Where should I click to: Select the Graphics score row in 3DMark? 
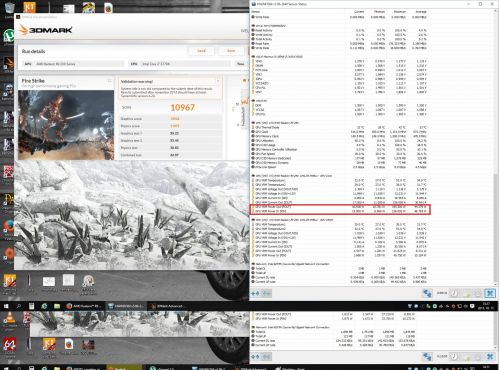[170, 119]
